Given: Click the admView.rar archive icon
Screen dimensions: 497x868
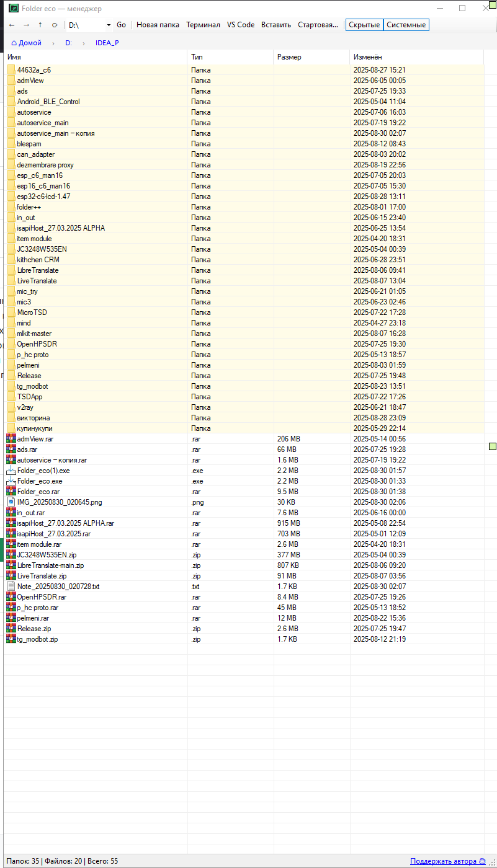Looking at the screenshot, I should [x=11, y=439].
